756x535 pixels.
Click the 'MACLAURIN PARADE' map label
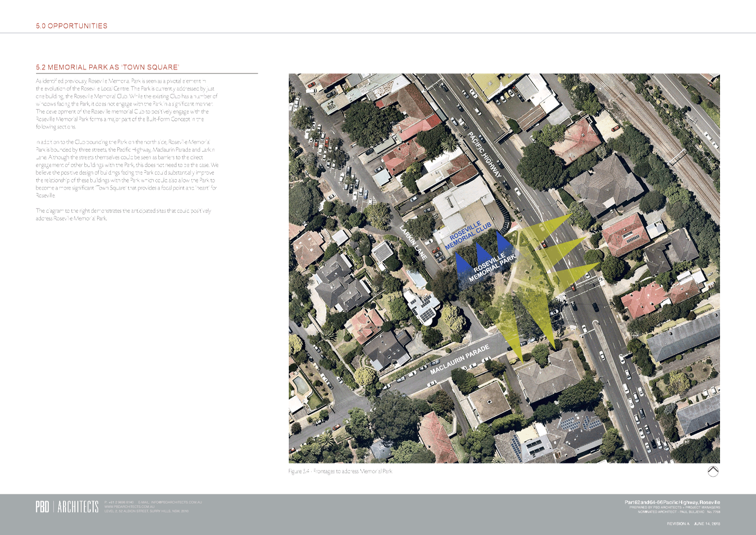(x=460, y=359)
